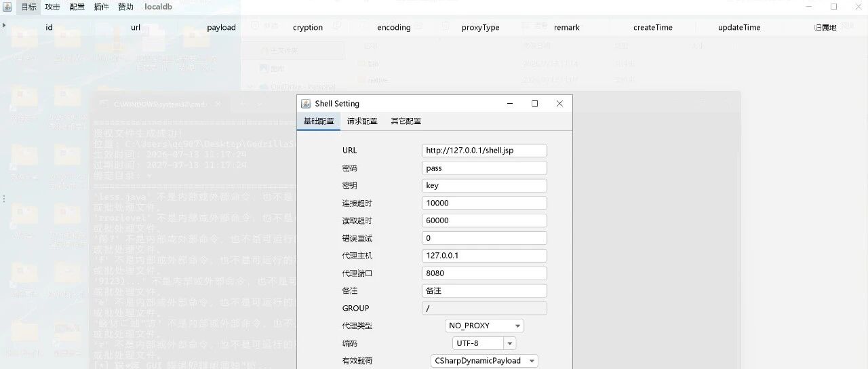Minimize the main Godzilla window
Image resolution: width=868 pixels, height=369 pixels.
coord(810,7)
